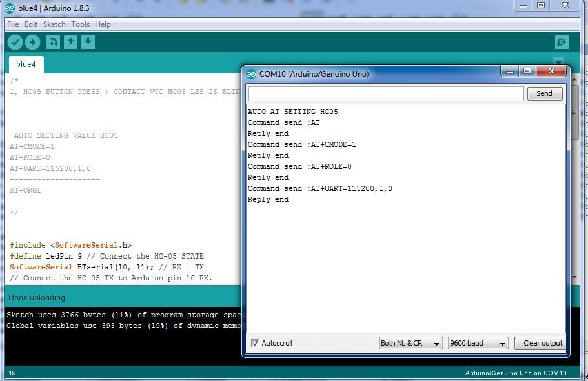Save the sketch with the down arrow icon
Image resolution: width=588 pixels, height=381 pixels.
[x=88, y=43]
